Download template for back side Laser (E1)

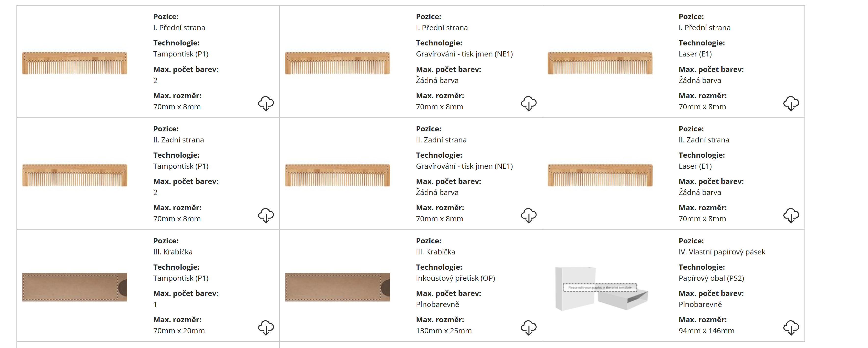[x=791, y=215]
